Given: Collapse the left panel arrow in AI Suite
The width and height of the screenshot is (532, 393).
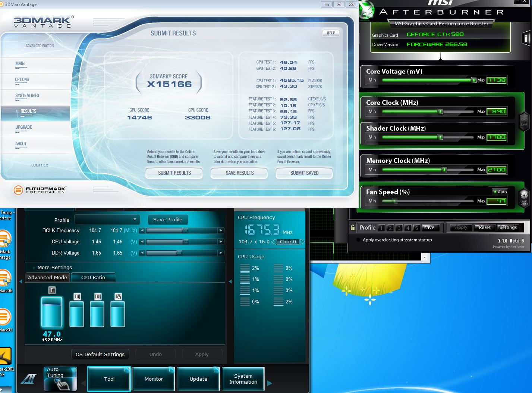Looking at the screenshot, I should coord(21,281).
